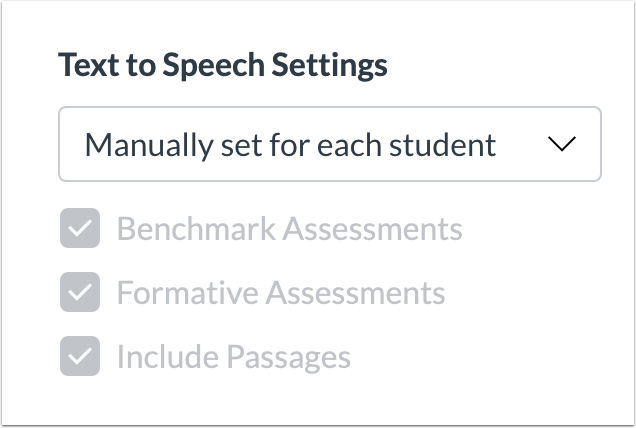The image size is (636, 428).
Task: Click the word 'student' in the select field
Action: tap(442, 145)
